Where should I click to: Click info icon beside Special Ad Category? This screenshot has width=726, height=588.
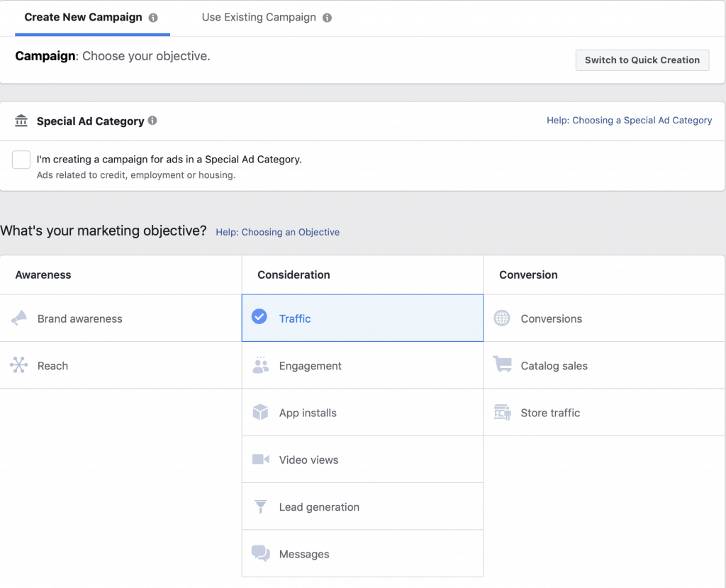(152, 121)
